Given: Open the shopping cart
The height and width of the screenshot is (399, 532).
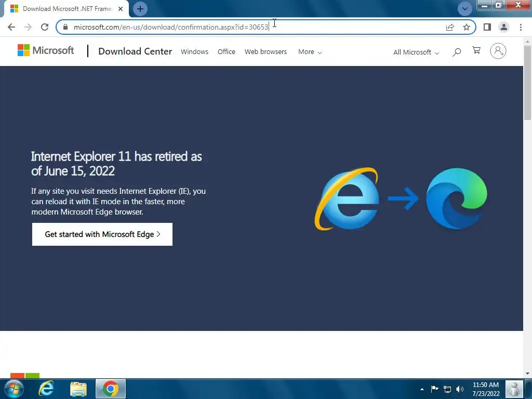Looking at the screenshot, I should click(476, 50).
